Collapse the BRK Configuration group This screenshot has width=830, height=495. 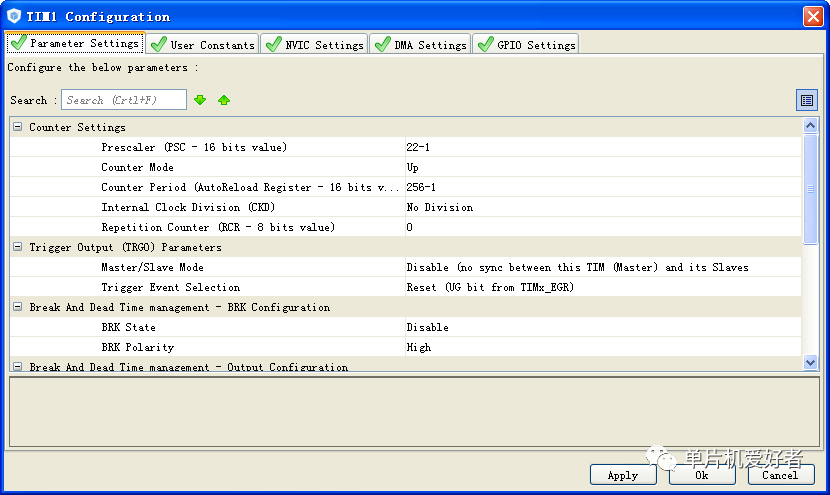pos(17,307)
